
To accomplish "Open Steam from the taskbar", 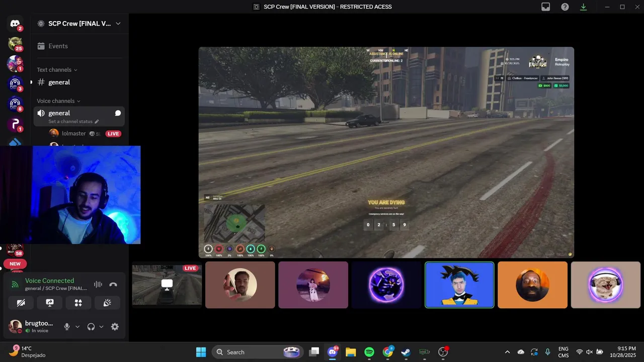I will [x=406, y=352].
